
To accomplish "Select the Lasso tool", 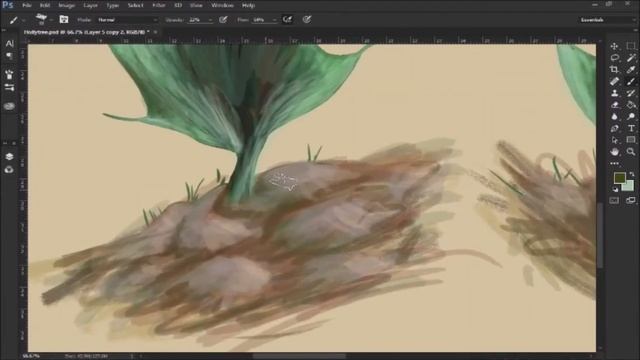I will [614, 58].
